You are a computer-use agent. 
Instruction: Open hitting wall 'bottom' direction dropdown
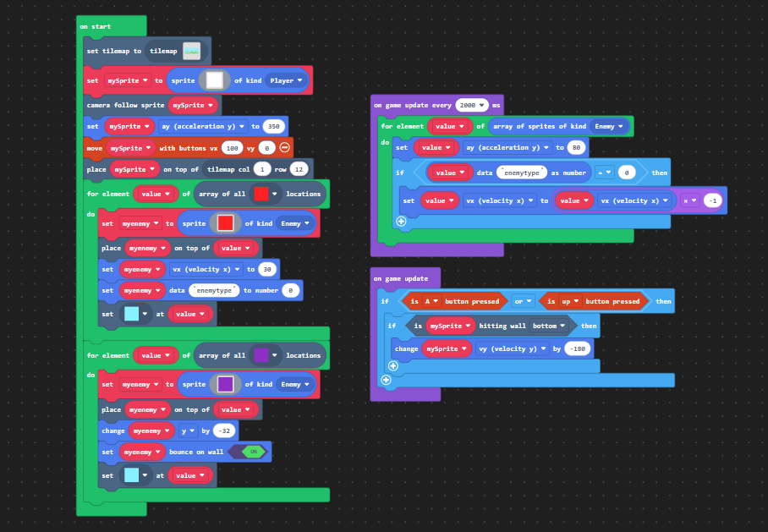tap(549, 326)
